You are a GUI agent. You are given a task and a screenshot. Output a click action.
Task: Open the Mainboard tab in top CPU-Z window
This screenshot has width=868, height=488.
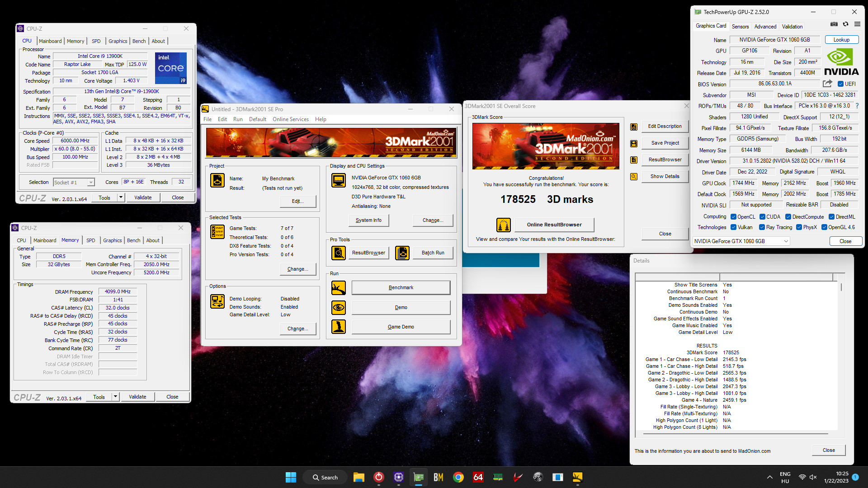pyautogui.click(x=50, y=41)
